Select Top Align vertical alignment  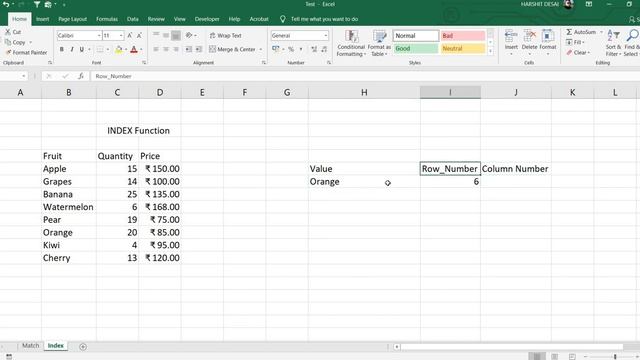(156, 36)
